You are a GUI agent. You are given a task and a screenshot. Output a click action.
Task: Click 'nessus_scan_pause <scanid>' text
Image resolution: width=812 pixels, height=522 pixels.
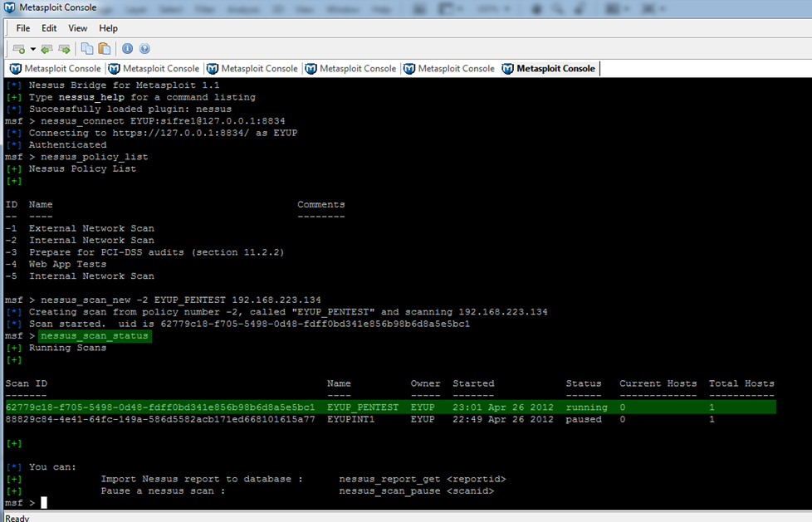pos(416,491)
